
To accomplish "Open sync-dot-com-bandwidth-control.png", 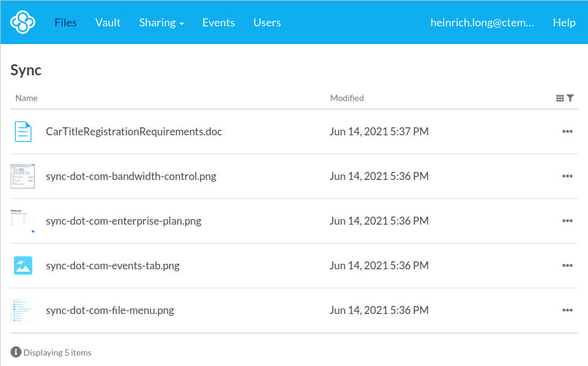I will click(131, 176).
